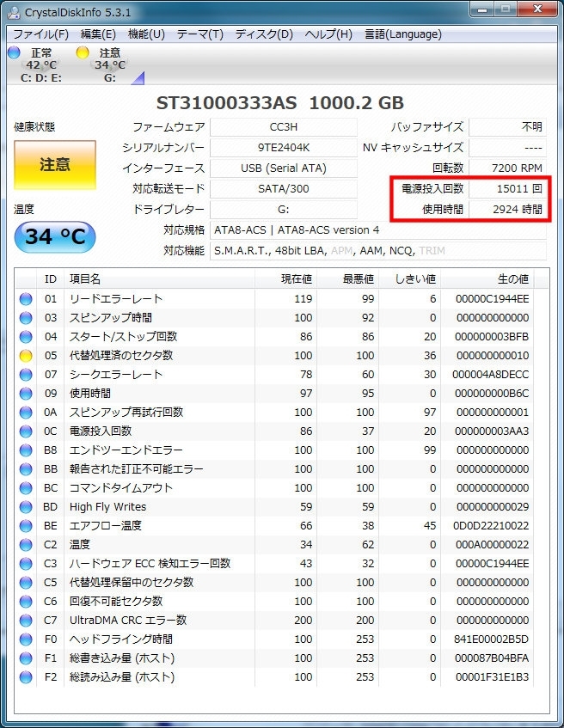Click the blue status dot for ハードウェア ECC 検知エラー回数
The image size is (564, 728).
tap(26, 564)
